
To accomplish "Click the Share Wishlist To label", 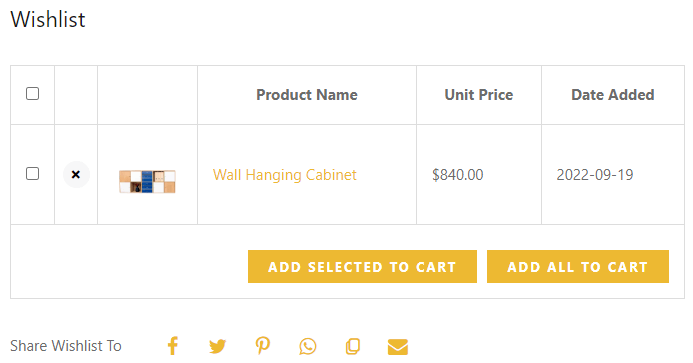I will coord(66,346).
